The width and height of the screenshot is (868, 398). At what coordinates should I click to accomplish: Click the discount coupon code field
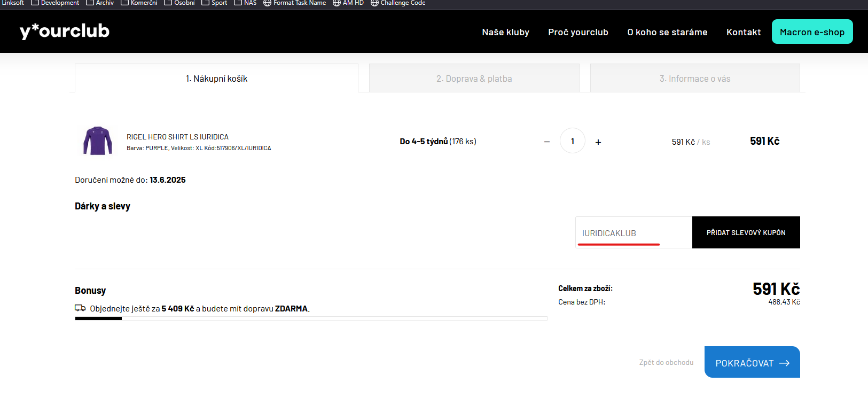click(x=634, y=232)
